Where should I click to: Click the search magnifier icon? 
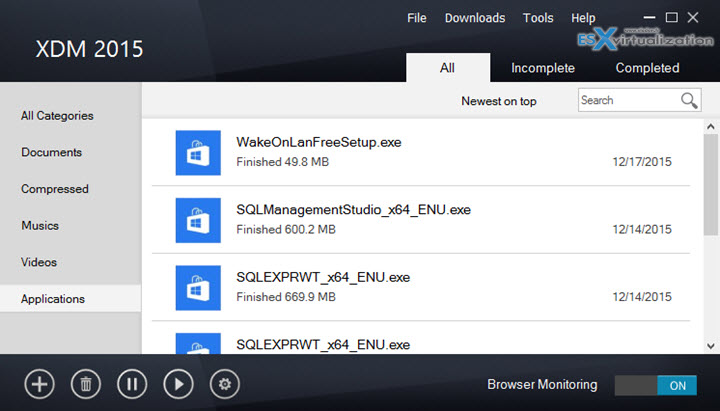tap(689, 100)
